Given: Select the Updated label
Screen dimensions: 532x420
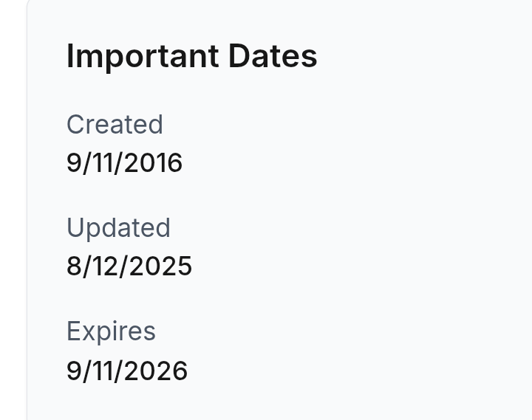Looking at the screenshot, I should 118,228.
